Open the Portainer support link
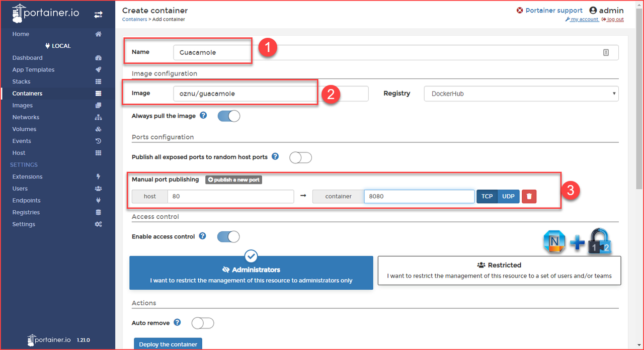Screen dimensions: 644x350 (x=549, y=11)
